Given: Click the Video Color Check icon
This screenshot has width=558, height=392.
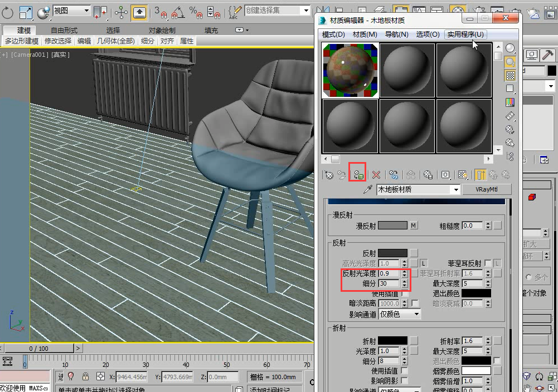Looking at the screenshot, I should (510, 102).
